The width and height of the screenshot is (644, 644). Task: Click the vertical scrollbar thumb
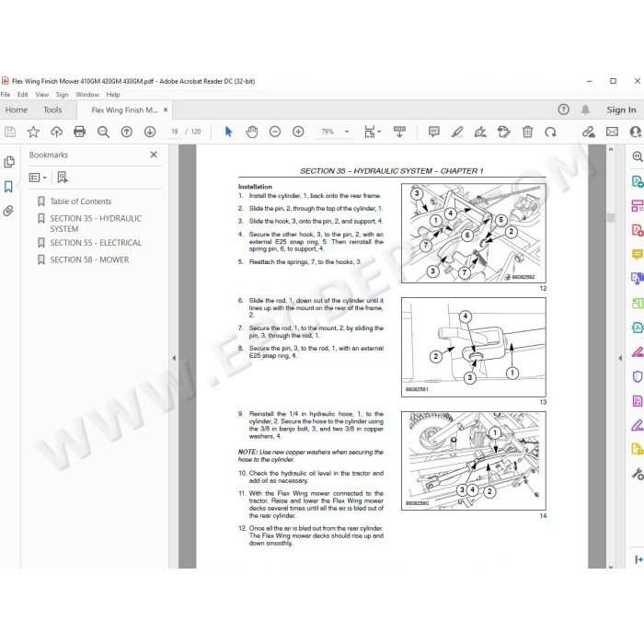point(611,217)
